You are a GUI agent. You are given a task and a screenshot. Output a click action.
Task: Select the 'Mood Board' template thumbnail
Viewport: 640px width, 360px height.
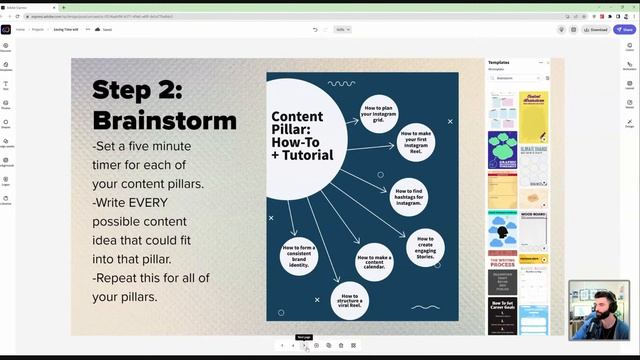533,231
